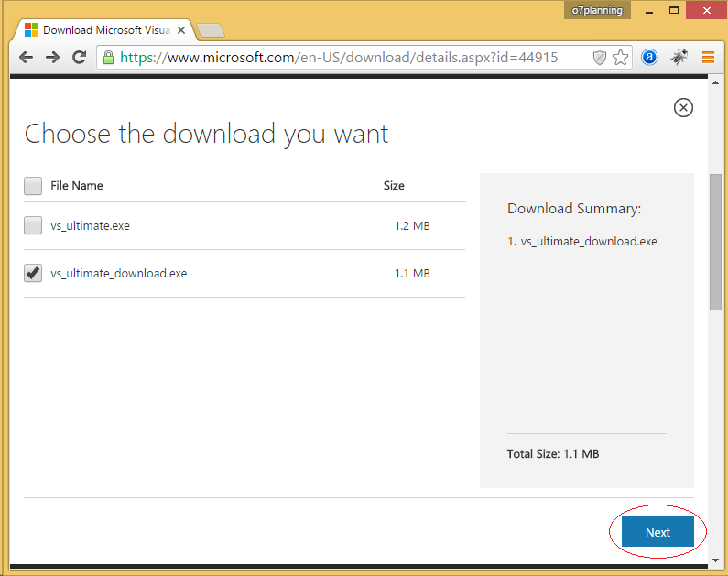Click the 'Total Size: 1.1 MB' text
The height and width of the screenshot is (576, 728).
coord(553,454)
